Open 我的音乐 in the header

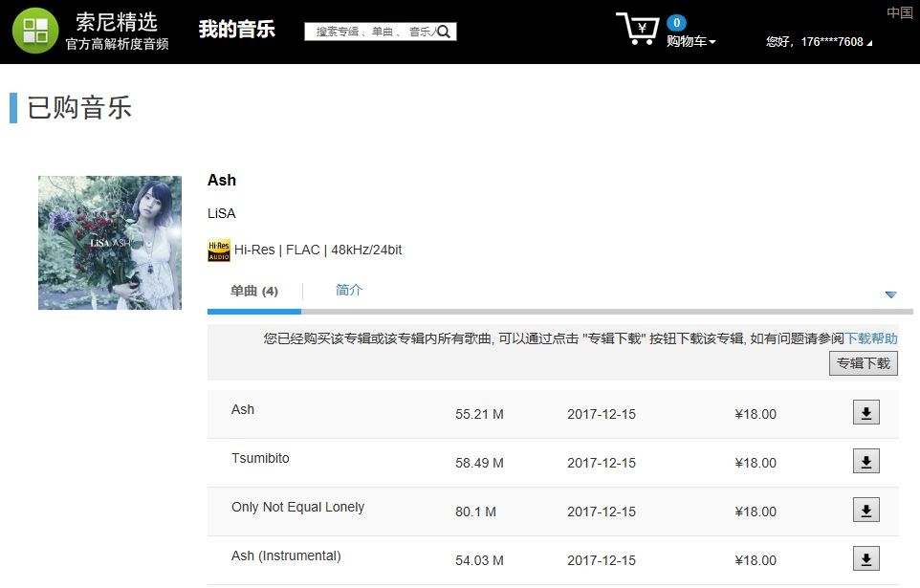click(x=236, y=30)
